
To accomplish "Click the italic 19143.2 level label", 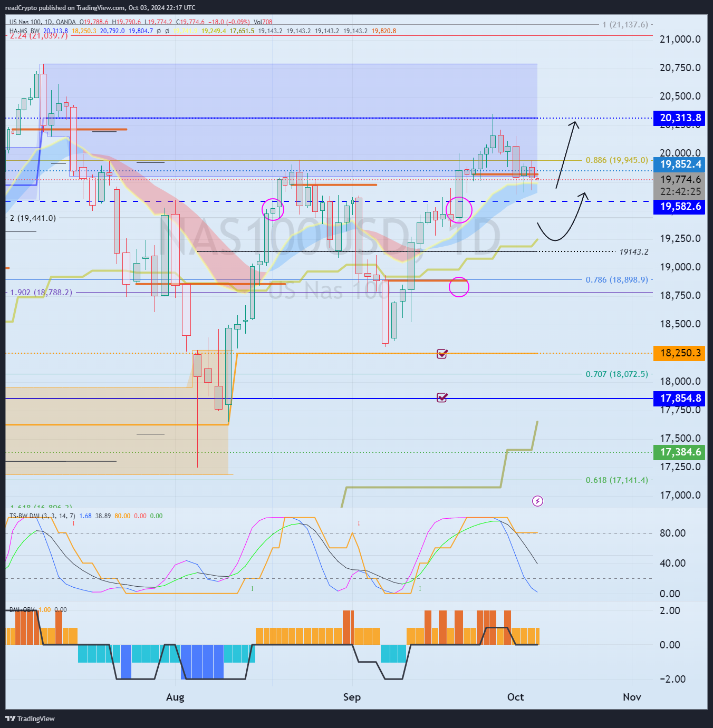I will pos(634,252).
